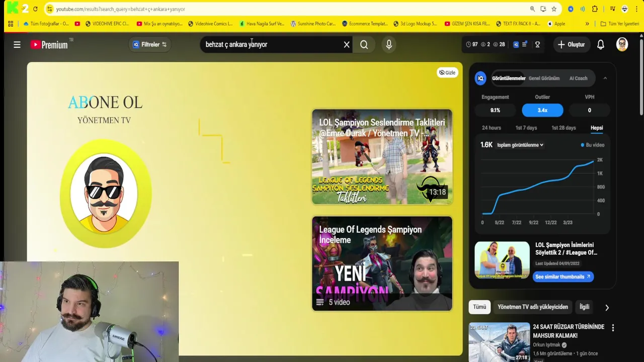Select the Hepsi range
The image size is (644, 362).
597,128
